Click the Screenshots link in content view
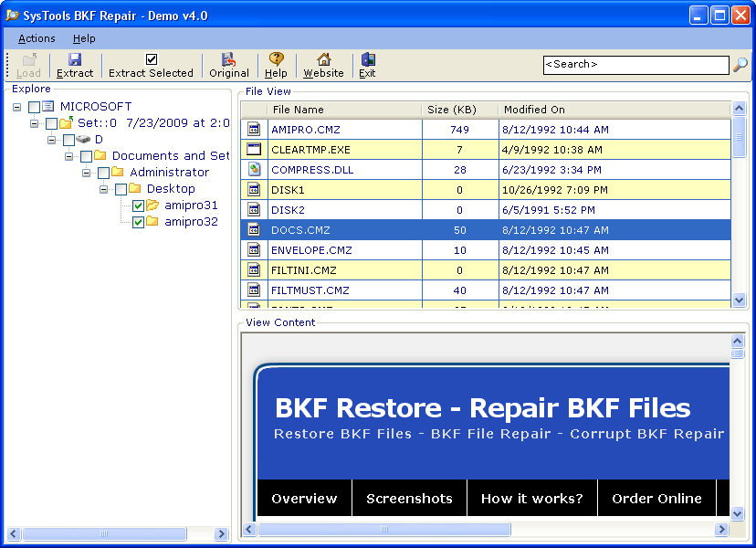Screen dimensions: 756x548 tap(409, 499)
